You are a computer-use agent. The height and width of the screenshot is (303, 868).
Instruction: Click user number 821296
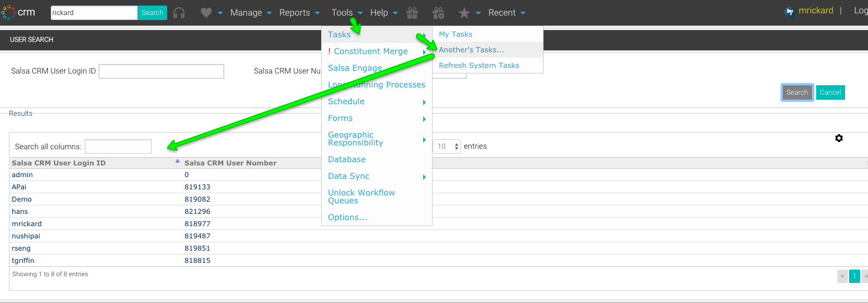(197, 212)
